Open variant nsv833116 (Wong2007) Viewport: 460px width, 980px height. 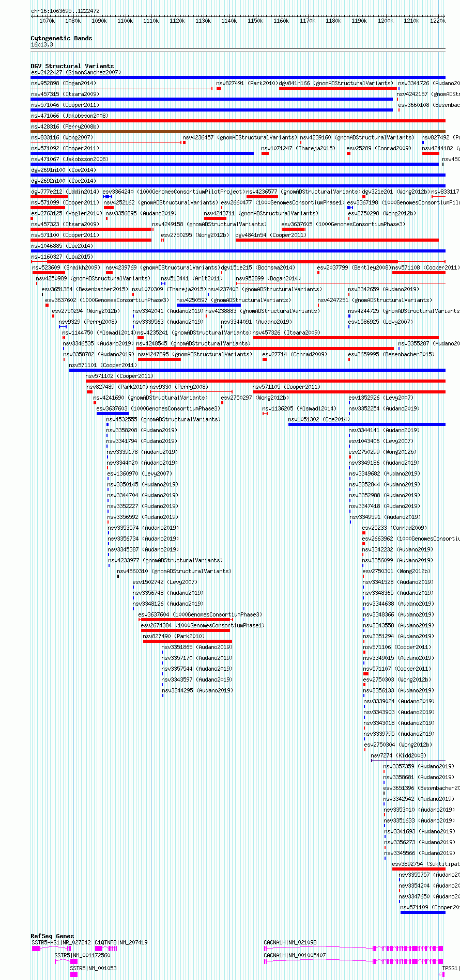pyautogui.click(x=62, y=137)
